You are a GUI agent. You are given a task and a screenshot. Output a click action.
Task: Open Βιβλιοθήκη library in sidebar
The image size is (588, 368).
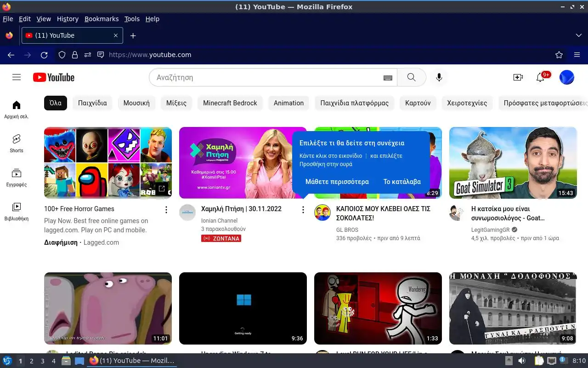click(17, 212)
